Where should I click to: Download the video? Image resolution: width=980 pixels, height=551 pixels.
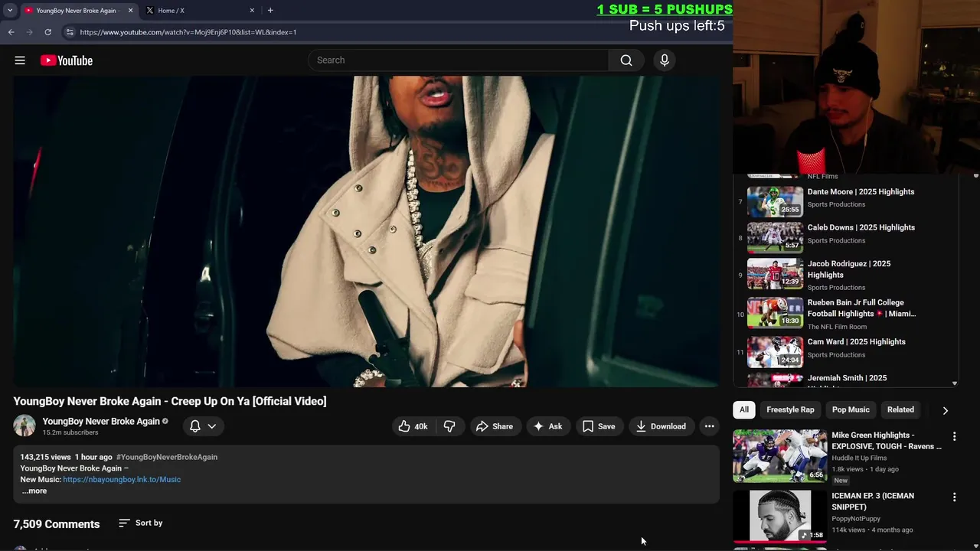pos(661,426)
